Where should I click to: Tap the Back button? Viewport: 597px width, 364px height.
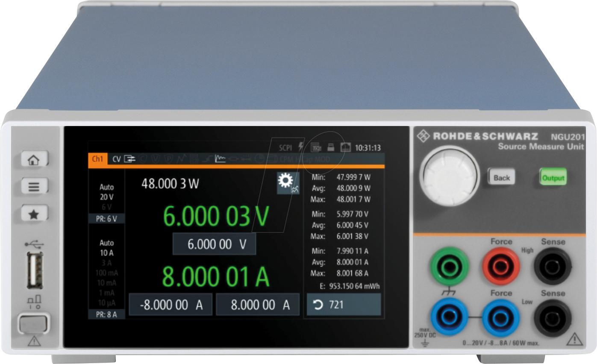click(x=501, y=177)
